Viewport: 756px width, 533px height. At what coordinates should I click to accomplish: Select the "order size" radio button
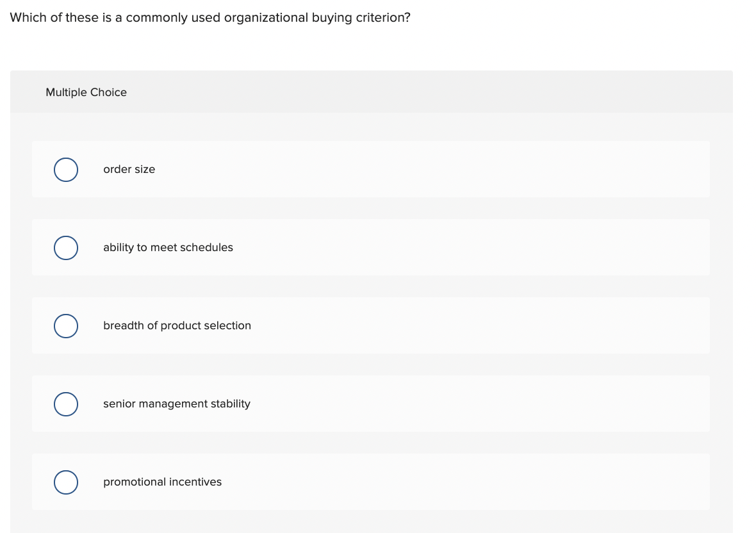pyautogui.click(x=66, y=170)
